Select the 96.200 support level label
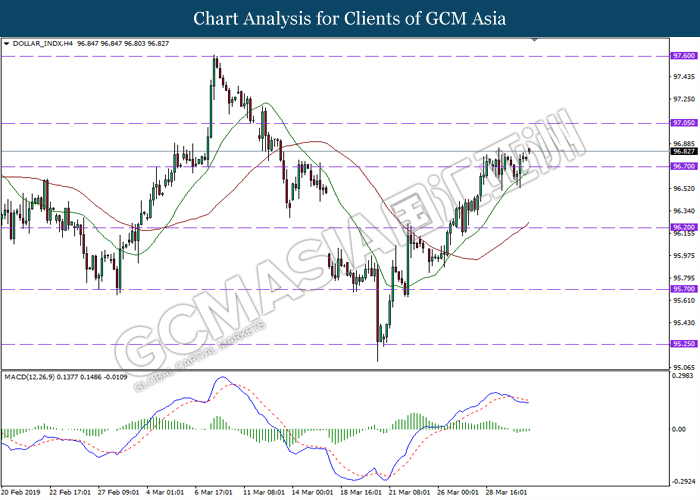This screenshot has width=700, height=500. (x=684, y=227)
